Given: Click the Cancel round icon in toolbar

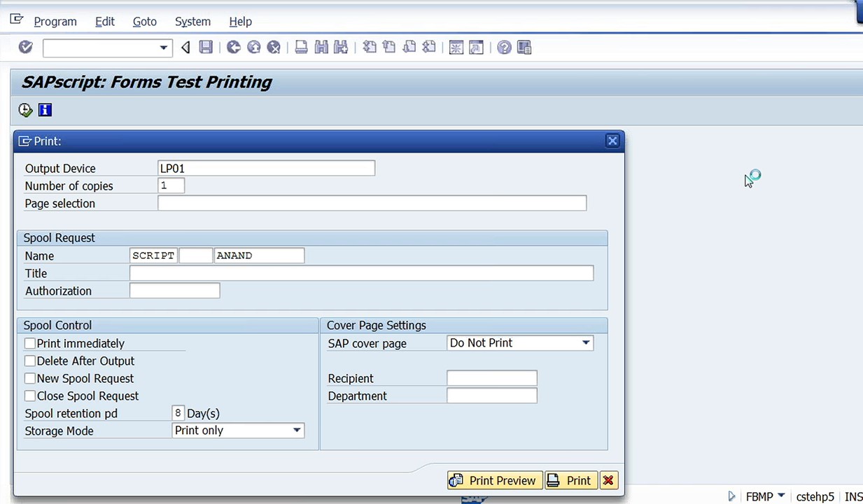Looking at the screenshot, I should [274, 48].
